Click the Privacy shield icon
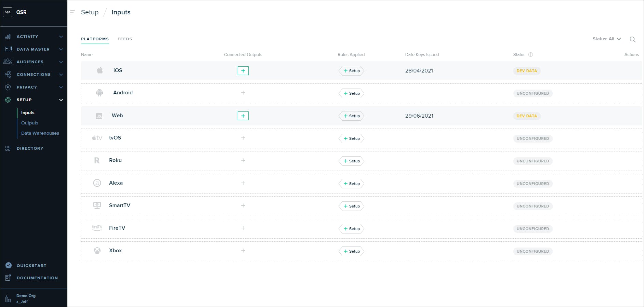This screenshot has height=307, width=644. (x=8, y=87)
